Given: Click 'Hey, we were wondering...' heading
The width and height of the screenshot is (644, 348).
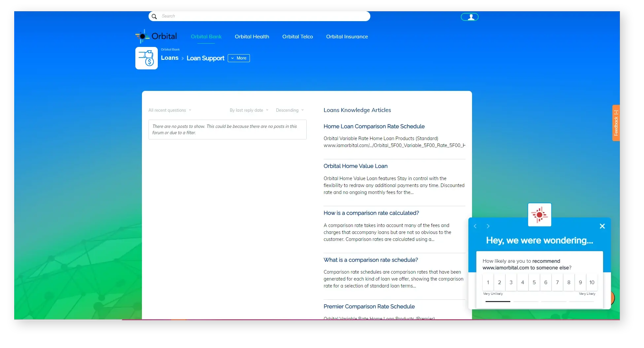Looking at the screenshot, I should pos(539,240).
